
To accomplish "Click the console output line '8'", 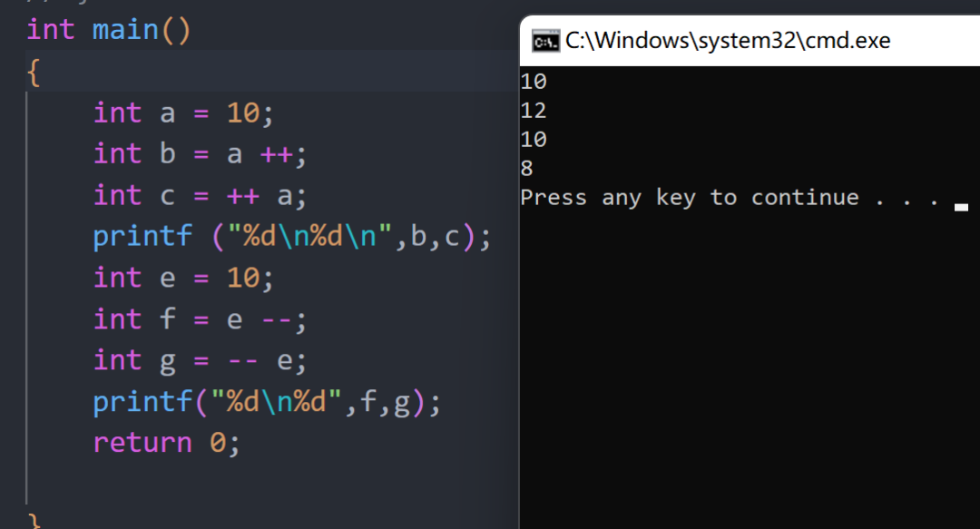I will (x=527, y=168).
